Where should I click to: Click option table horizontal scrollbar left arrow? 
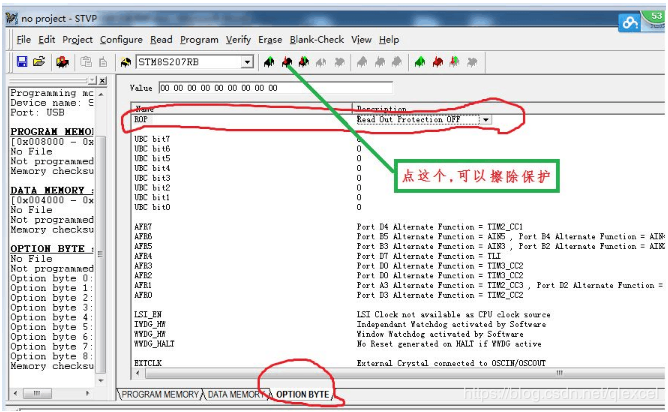pyautogui.click(x=138, y=373)
